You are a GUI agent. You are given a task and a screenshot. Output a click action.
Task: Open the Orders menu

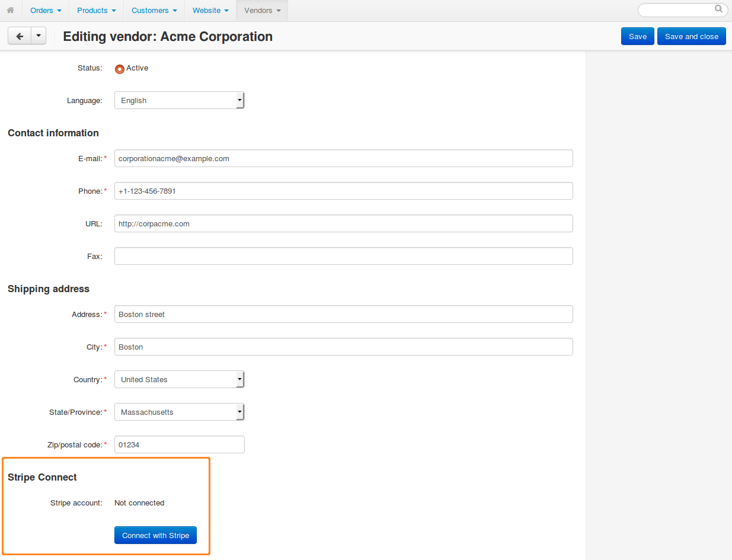(46, 11)
